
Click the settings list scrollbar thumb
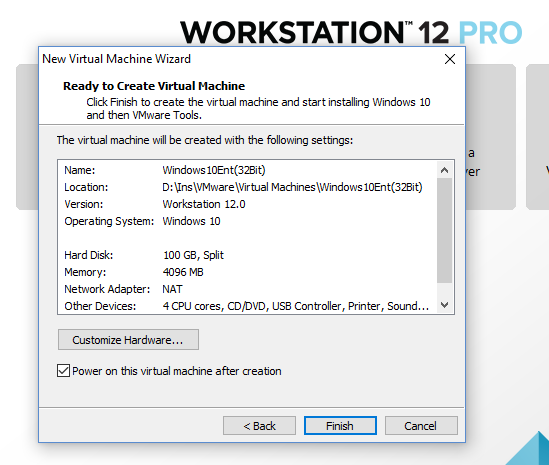pyautogui.click(x=445, y=230)
